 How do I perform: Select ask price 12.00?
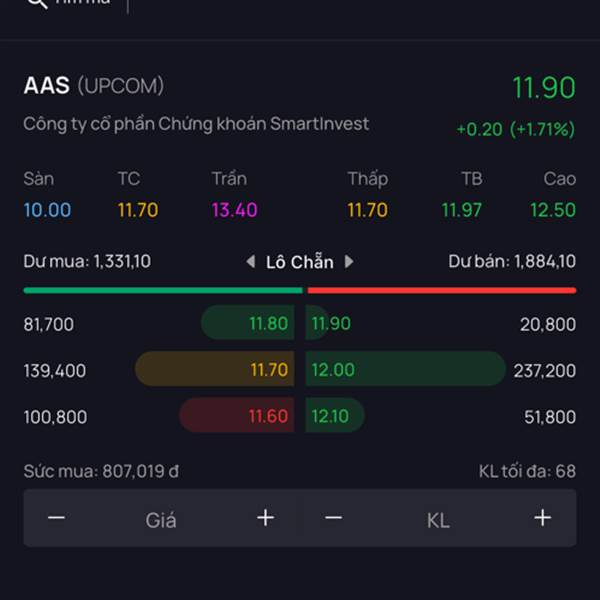tap(333, 370)
